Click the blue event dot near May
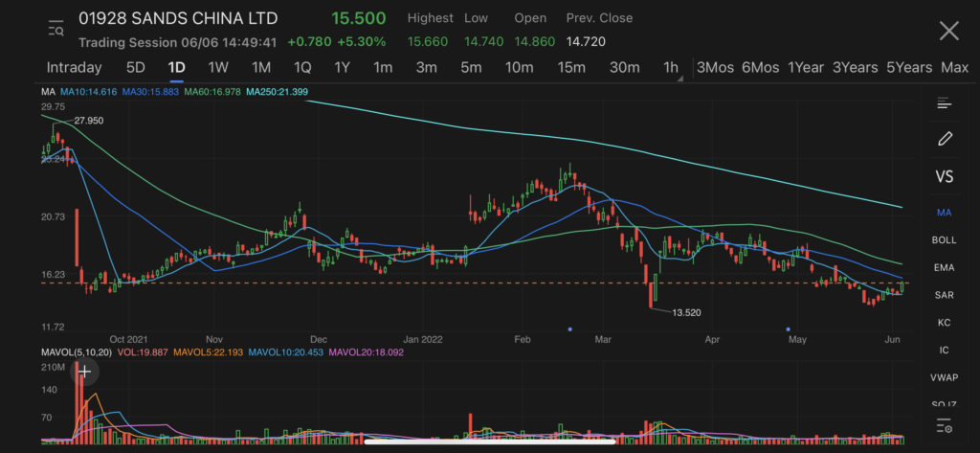Viewport: 980px width, 453px height. click(789, 328)
